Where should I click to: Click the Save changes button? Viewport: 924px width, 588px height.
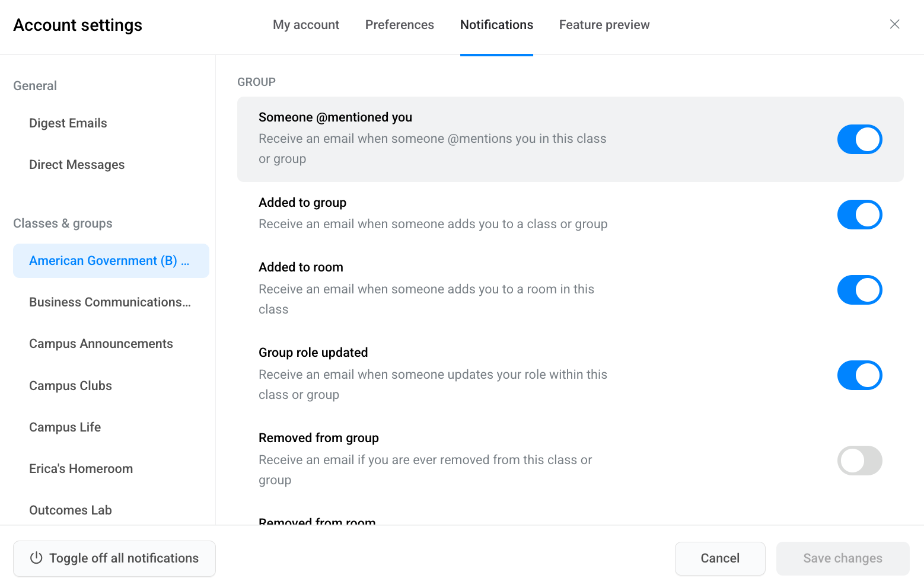click(x=842, y=558)
